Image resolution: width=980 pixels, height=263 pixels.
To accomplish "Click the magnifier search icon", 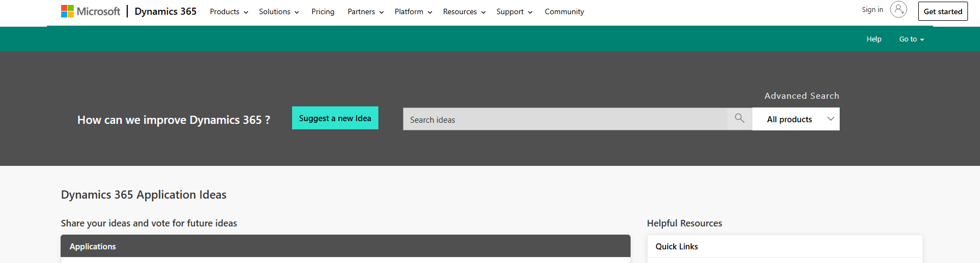I will (740, 118).
